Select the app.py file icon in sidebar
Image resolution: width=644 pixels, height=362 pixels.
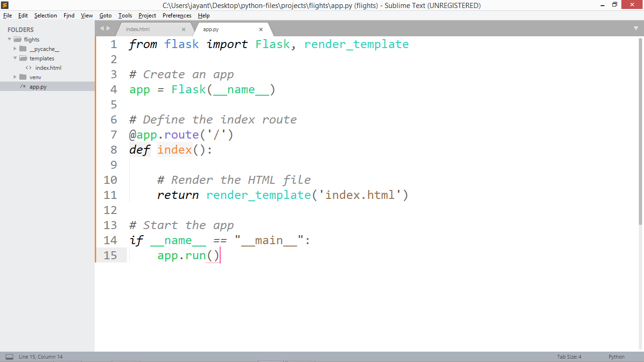point(23,86)
